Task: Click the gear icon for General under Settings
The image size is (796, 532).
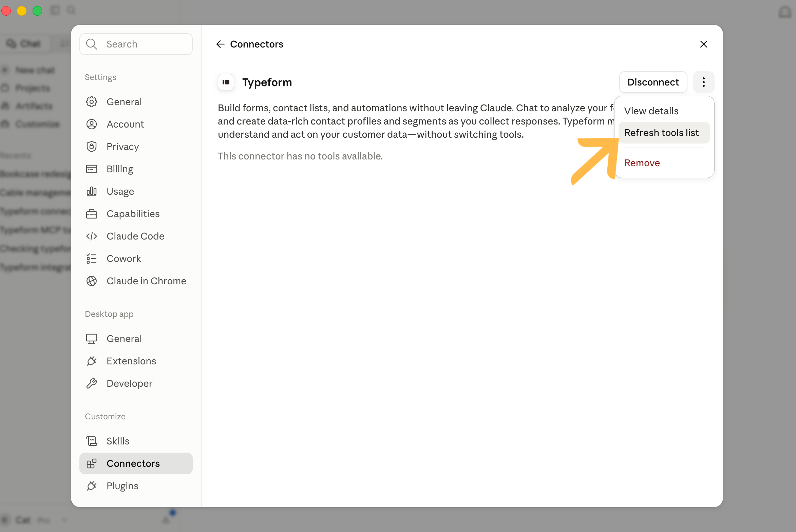Action: [x=92, y=102]
